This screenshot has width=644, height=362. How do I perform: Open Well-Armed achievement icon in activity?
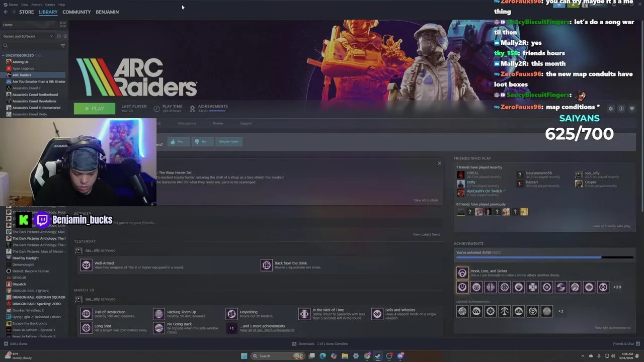86,265
